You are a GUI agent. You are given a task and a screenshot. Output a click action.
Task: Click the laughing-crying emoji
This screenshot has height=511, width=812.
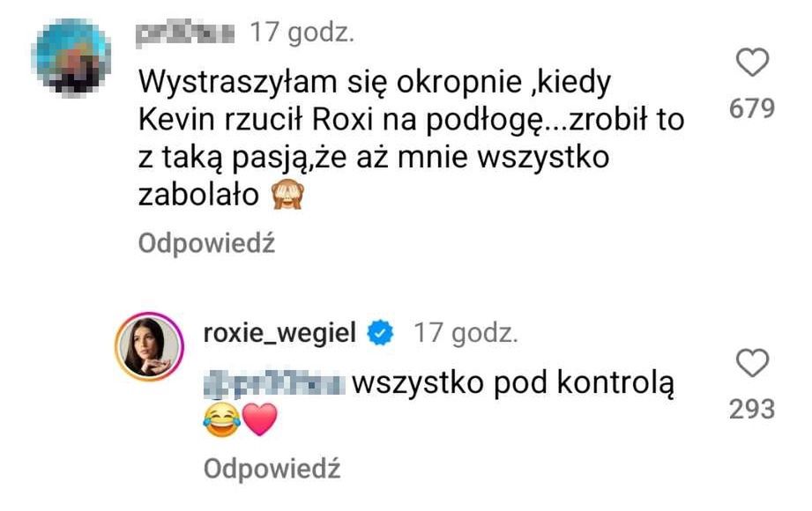click(x=221, y=420)
